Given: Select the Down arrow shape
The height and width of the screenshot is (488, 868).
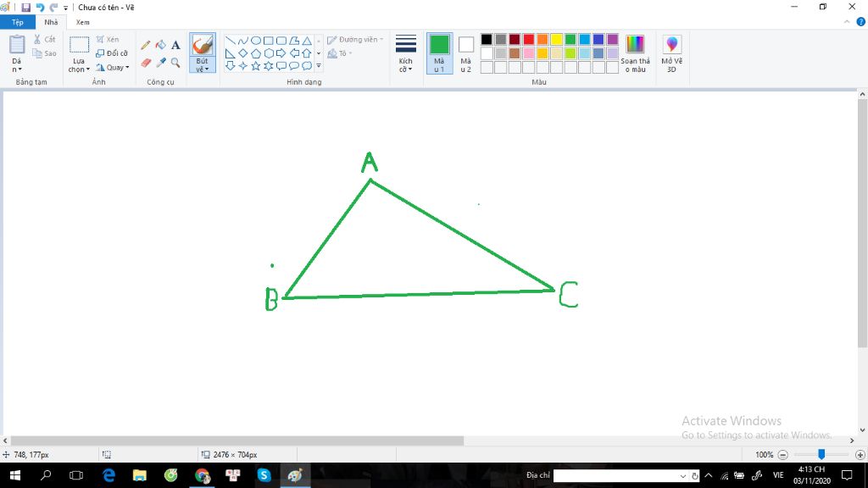Looking at the screenshot, I should 231,66.
